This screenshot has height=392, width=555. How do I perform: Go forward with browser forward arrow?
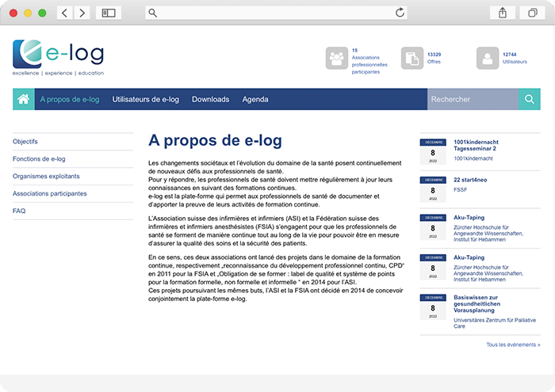(82, 13)
